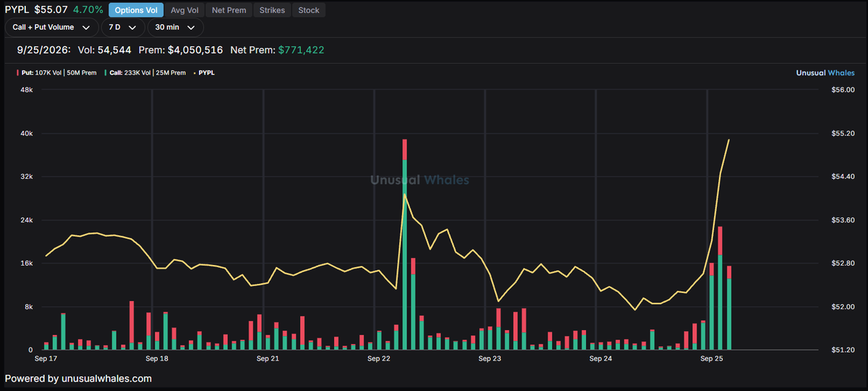
Task: Click the Unusual Whales logo top right
Action: tap(825, 72)
